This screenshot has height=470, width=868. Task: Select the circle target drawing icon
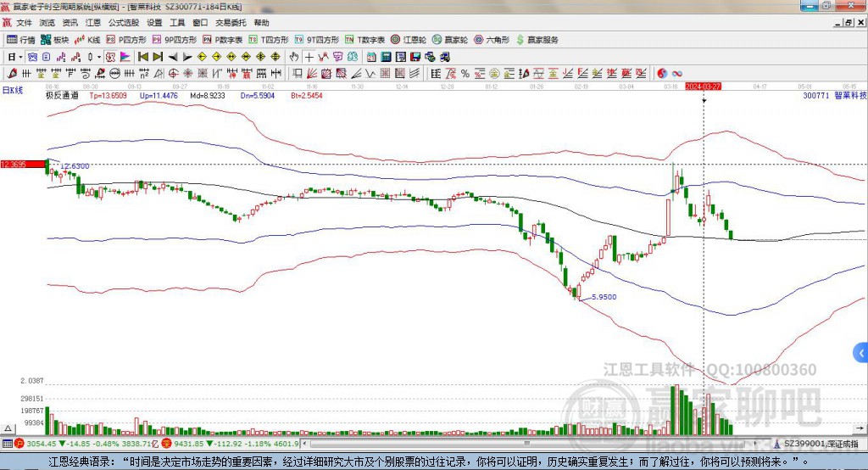pos(173,73)
